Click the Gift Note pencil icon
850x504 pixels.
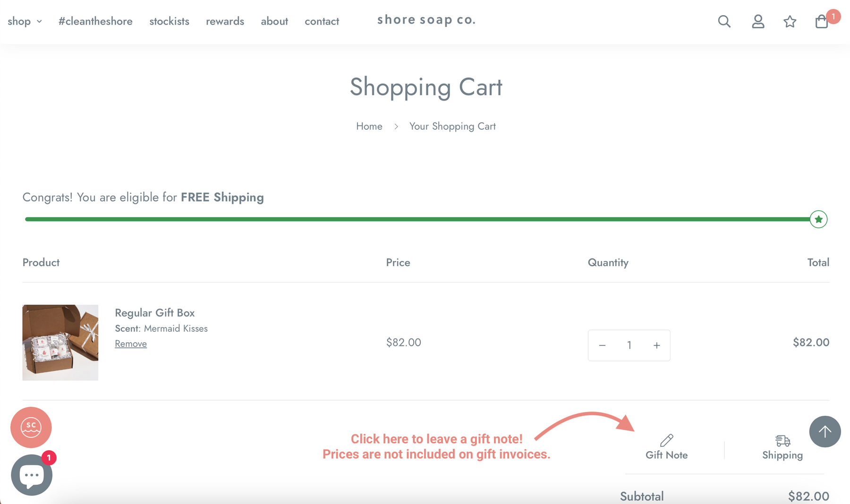666,440
